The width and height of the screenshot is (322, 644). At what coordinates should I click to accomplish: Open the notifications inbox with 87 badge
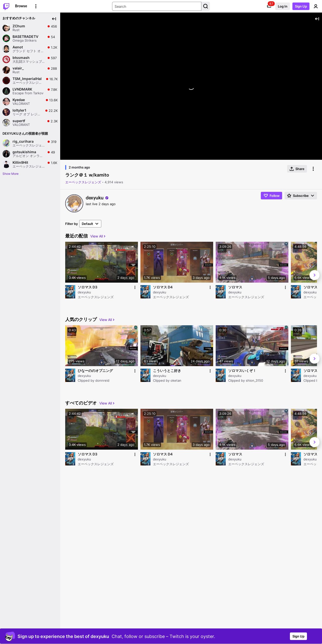(x=269, y=6)
